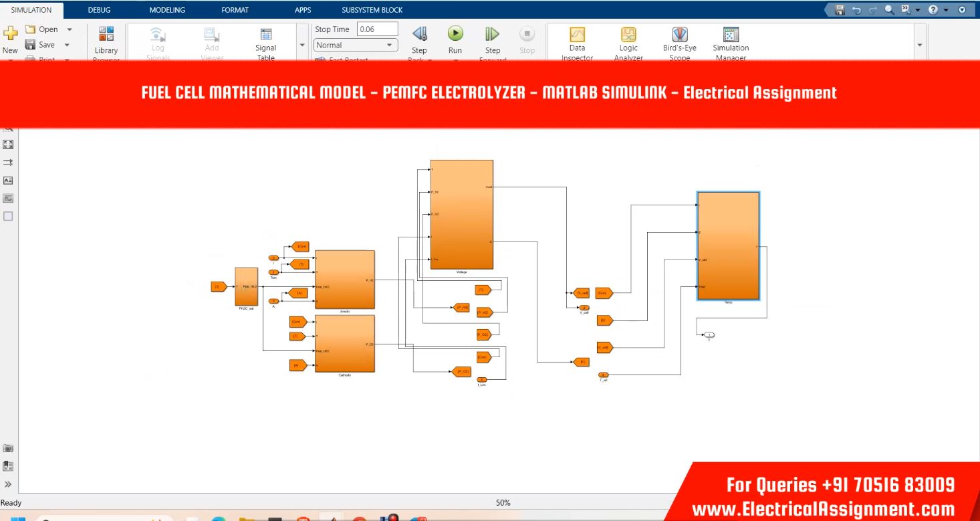Expand the Save options dropdown arrow
980x521 pixels.
67,45
